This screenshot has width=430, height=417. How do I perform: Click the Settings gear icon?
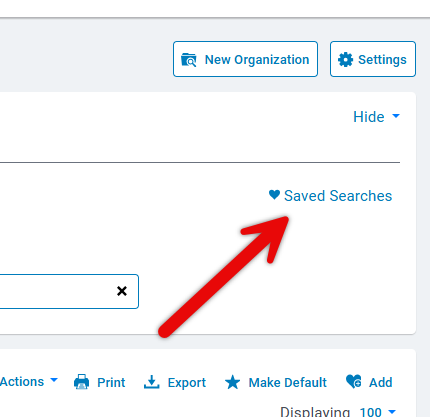[x=345, y=60]
